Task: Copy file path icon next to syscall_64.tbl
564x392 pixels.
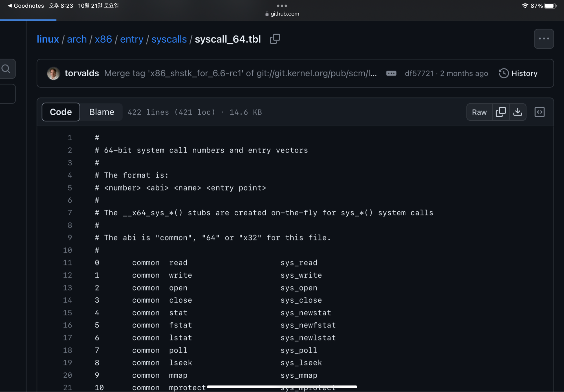Action: [275, 39]
